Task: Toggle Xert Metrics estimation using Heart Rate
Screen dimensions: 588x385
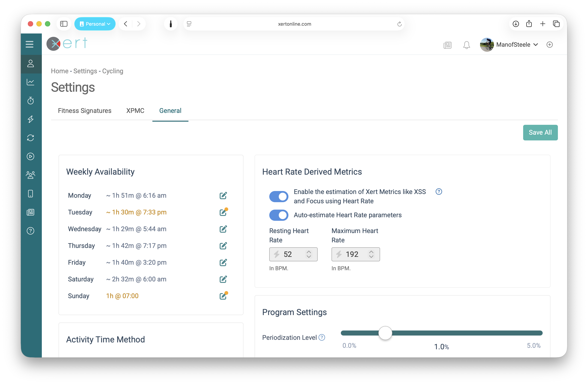Action: [279, 197]
